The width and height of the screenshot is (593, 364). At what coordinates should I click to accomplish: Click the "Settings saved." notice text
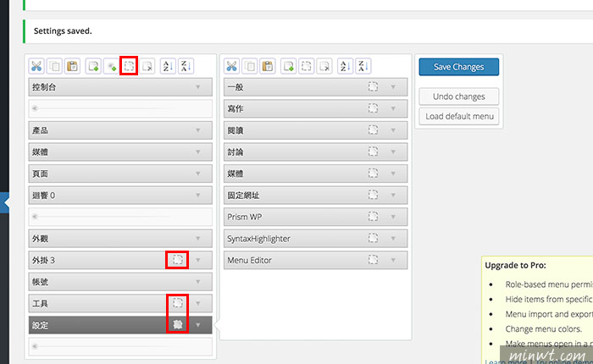[63, 31]
